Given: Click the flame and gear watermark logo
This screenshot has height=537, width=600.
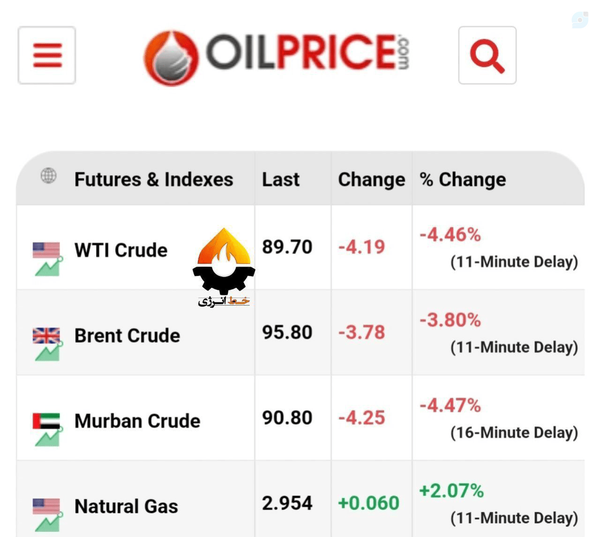Looking at the screenshot, I should tap(224, 267).
